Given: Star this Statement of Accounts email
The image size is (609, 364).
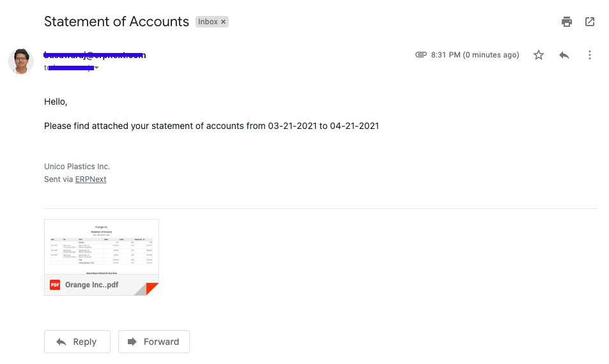Looking at the screenshot, I should pyautogui.click(x=539, y=56).
